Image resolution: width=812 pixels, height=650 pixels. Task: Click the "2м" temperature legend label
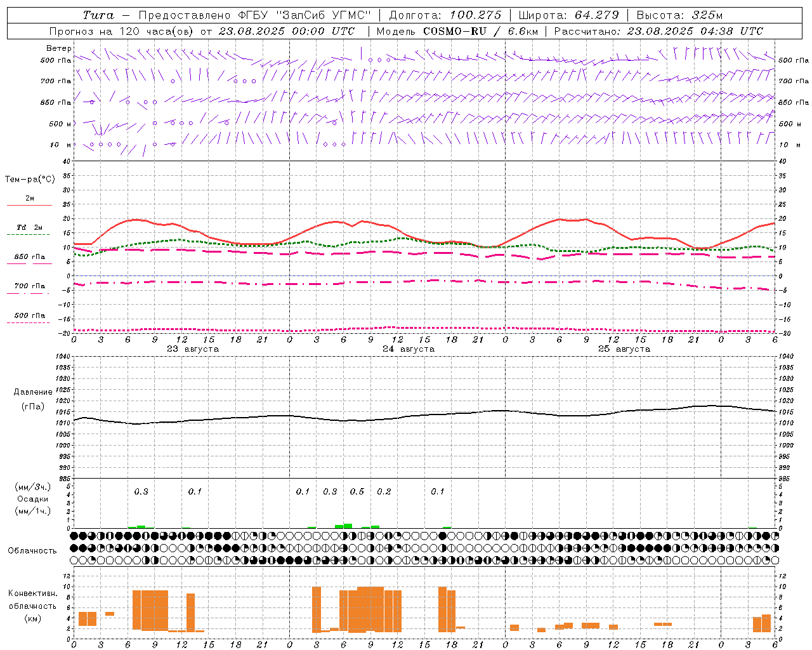pos(30,198)
